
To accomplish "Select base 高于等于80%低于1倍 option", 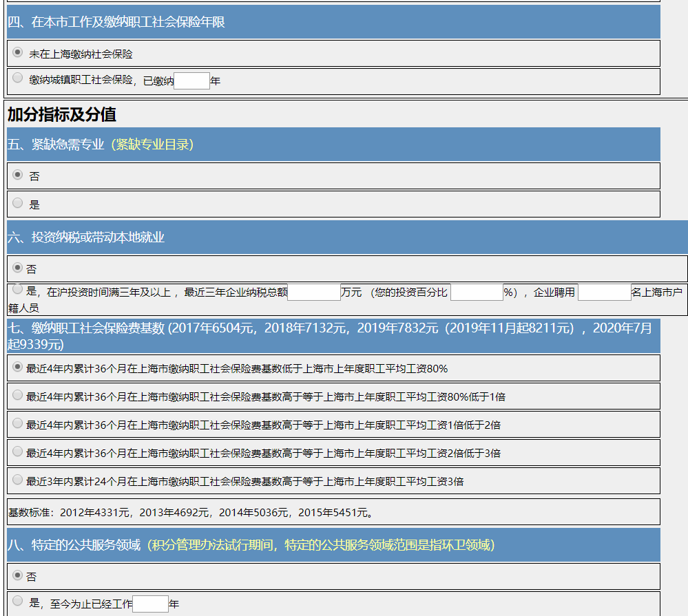I will pyautogui.click(x=18, y=395).
